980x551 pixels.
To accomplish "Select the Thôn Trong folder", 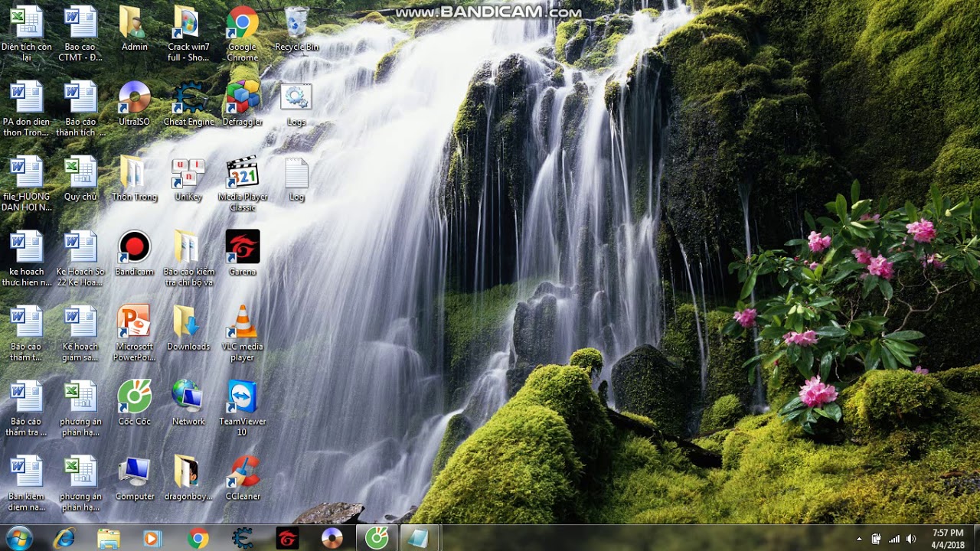I will tap(135, 179).
